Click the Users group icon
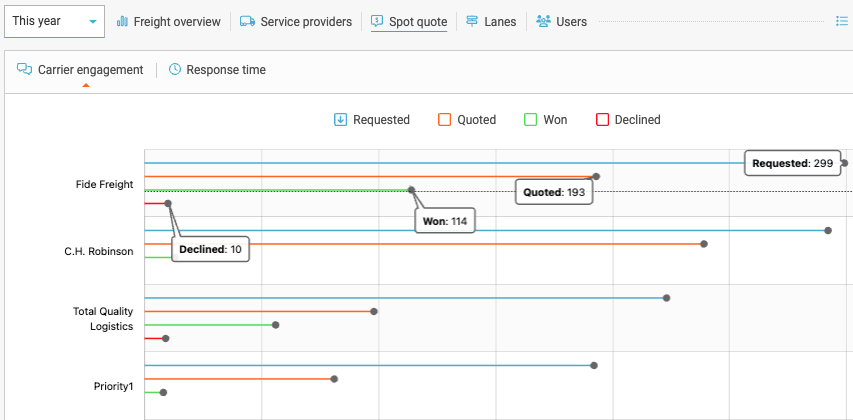 543,21
